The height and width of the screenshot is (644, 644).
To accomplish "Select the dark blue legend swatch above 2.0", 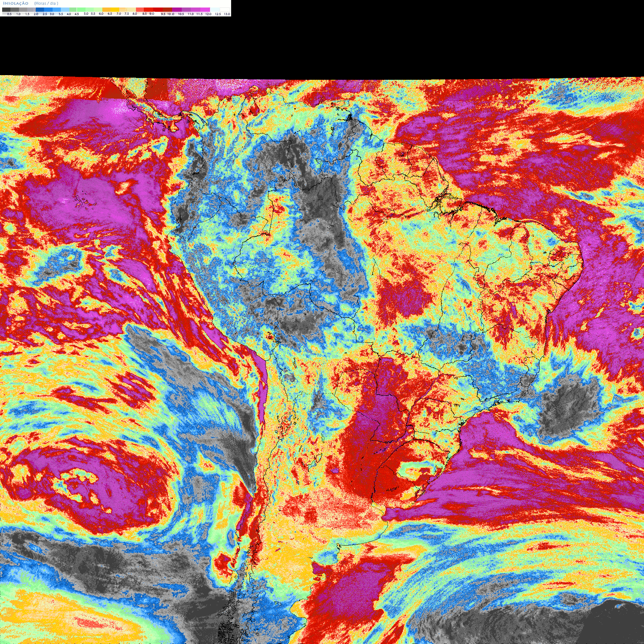I will click(x=40, y=10).
